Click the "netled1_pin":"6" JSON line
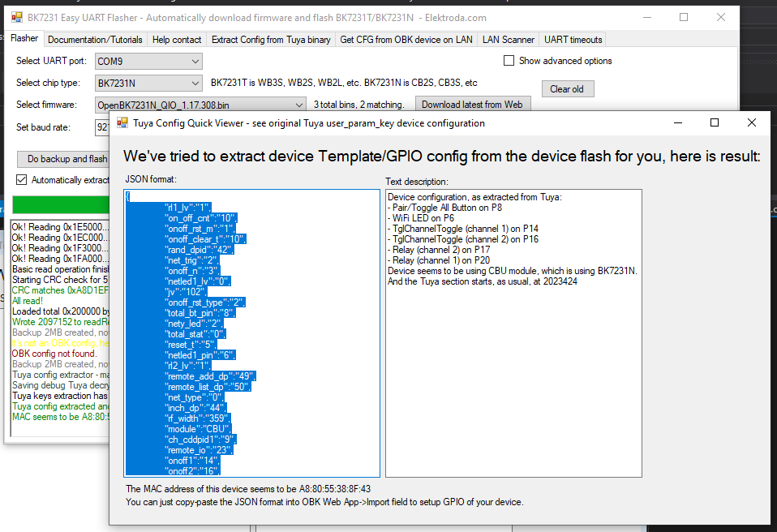 (x=201, y=355)
